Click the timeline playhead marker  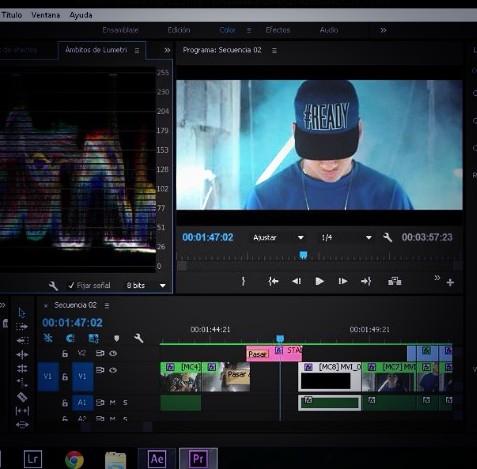[280, 339]
